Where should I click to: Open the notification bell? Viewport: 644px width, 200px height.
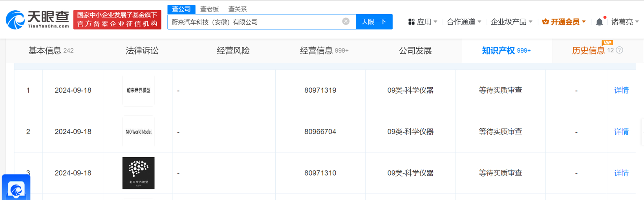tap(599, 22)
